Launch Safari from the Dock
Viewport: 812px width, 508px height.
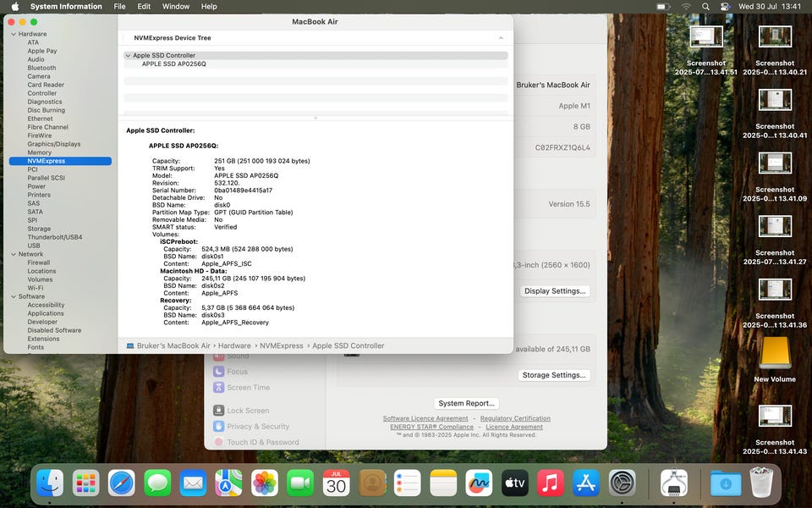pyautogui.click(x=121, y=483)
